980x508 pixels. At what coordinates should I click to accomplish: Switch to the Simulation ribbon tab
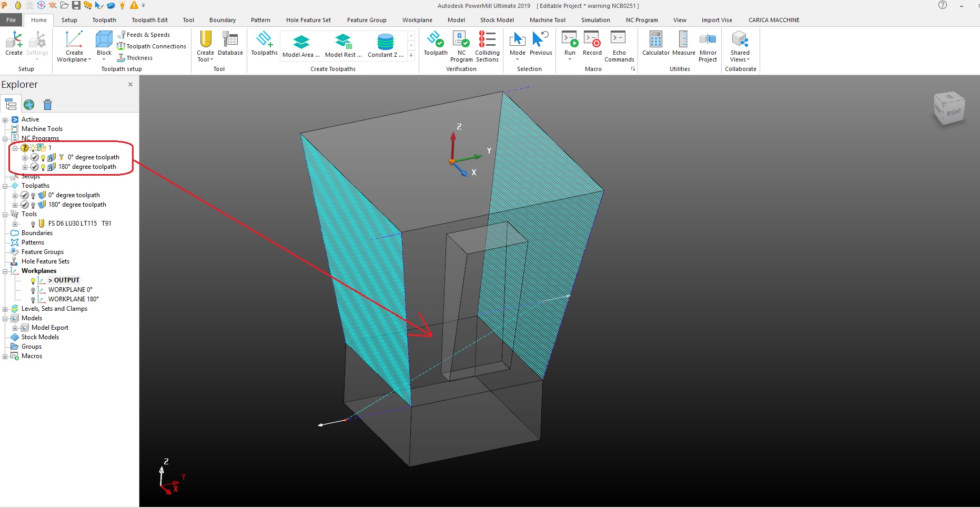pos(595,20)
